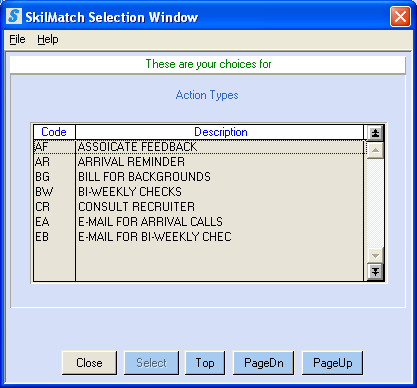417x388 pixels.
Task: Jump to list bottom with scrollbar bottom icon
Action: coord(375,272)
